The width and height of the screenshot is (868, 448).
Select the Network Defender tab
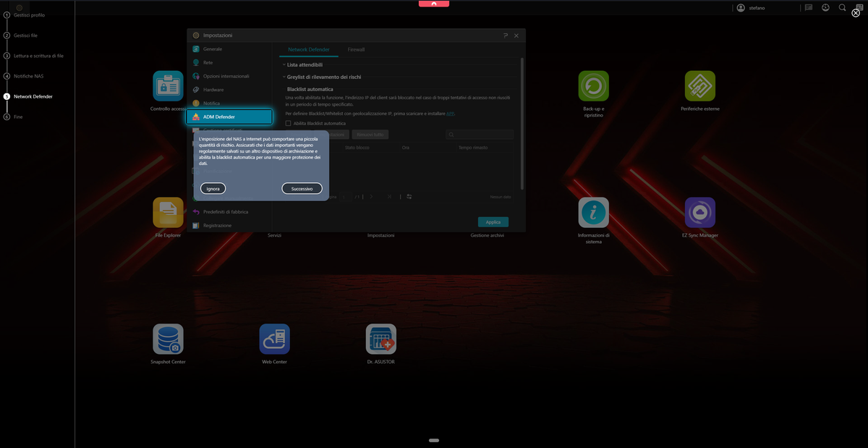308,50
